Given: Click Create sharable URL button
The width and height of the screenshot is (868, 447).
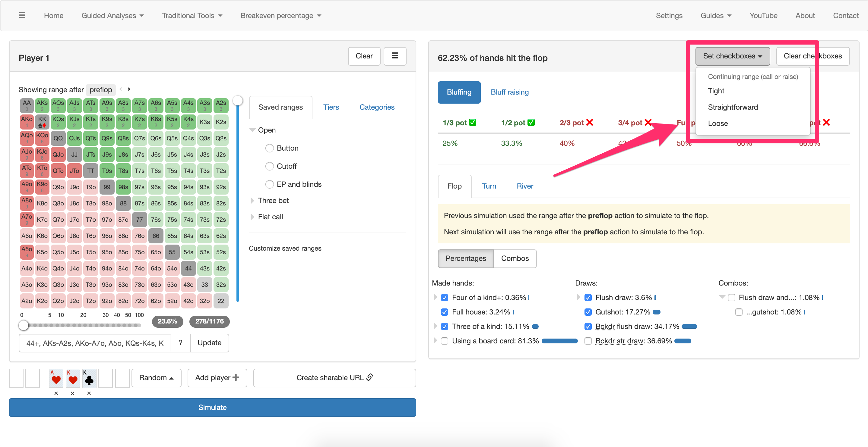Looking at the screenshot, I should pos(334,378).
